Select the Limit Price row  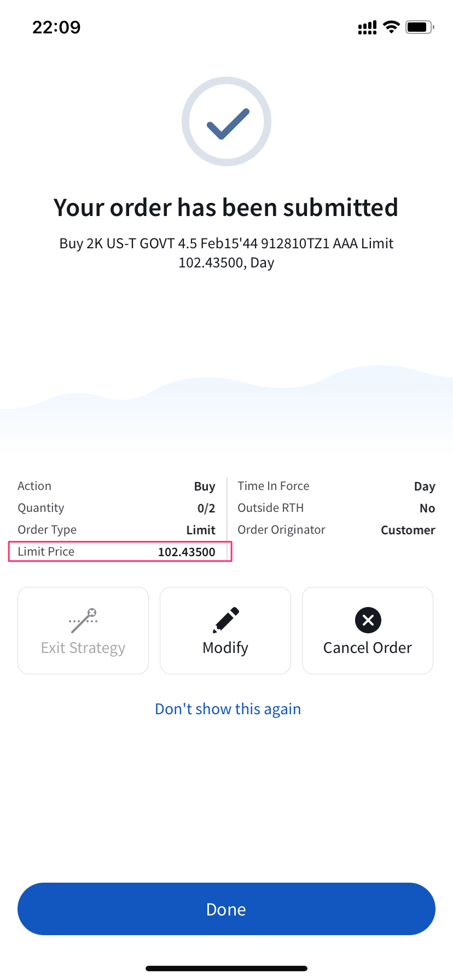pos(120,552)
